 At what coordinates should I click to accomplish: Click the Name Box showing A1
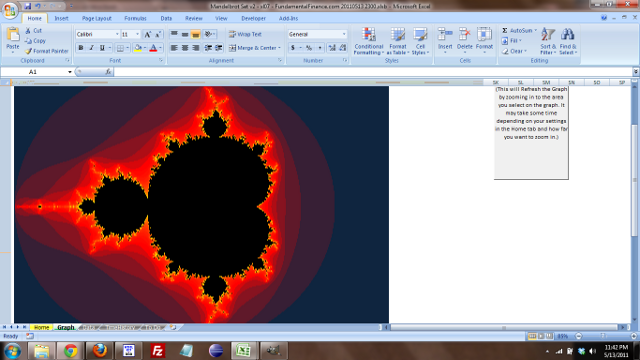click(33, 72)
